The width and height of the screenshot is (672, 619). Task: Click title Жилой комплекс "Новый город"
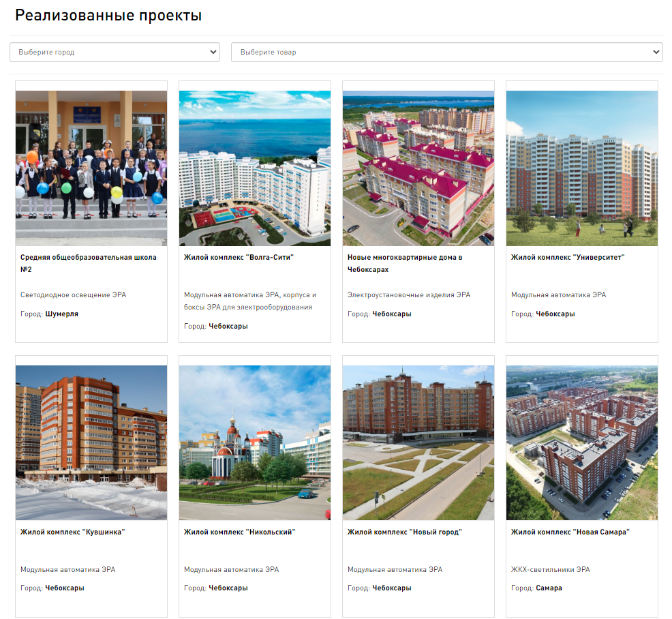click(x=405, y=532)
